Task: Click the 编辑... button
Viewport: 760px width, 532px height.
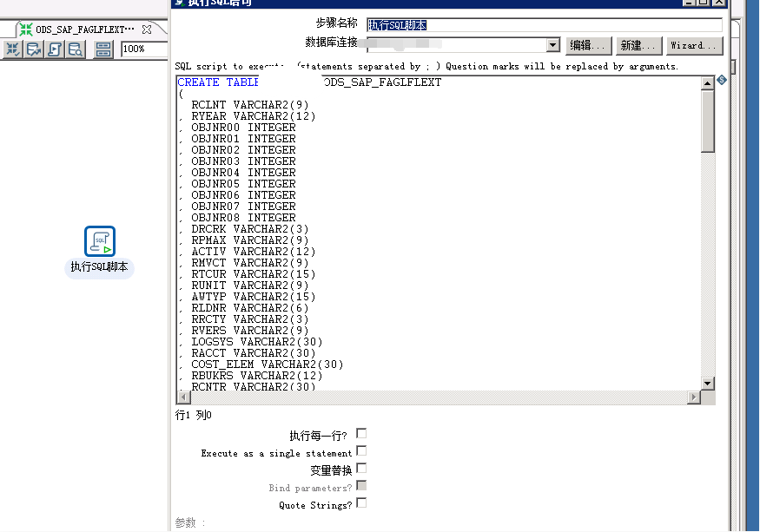Action: [x=588, y=45]
